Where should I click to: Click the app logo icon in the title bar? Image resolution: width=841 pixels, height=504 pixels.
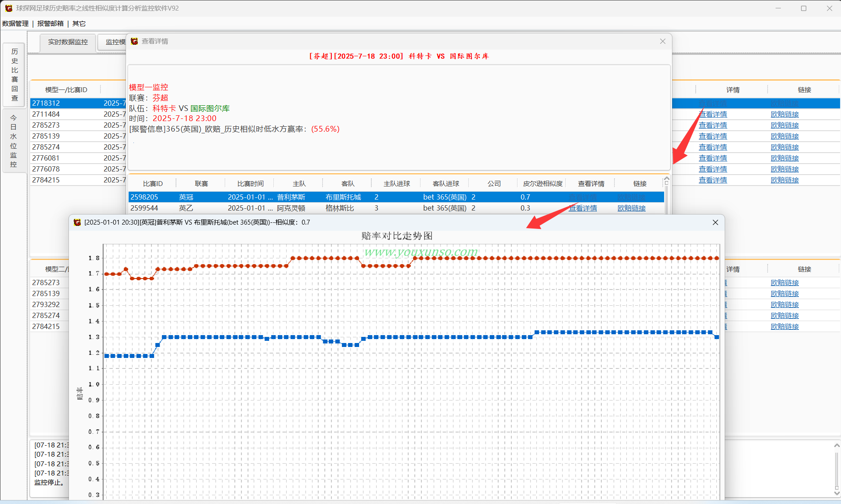point(8,8)
